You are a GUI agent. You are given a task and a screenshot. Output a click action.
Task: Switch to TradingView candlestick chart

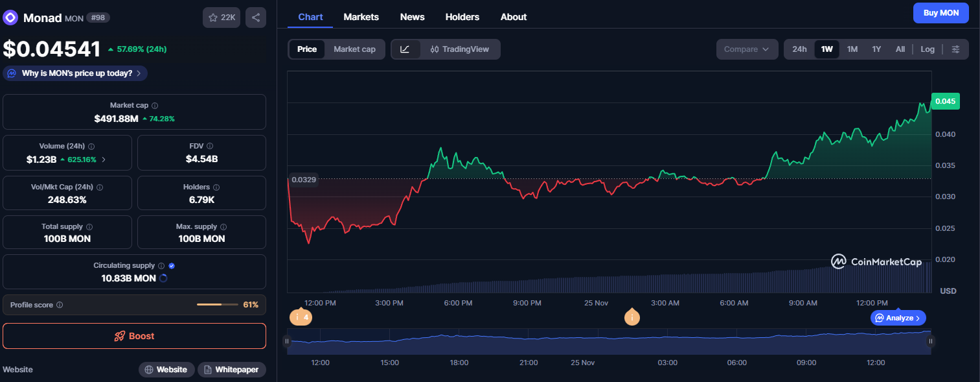[460, 49]
